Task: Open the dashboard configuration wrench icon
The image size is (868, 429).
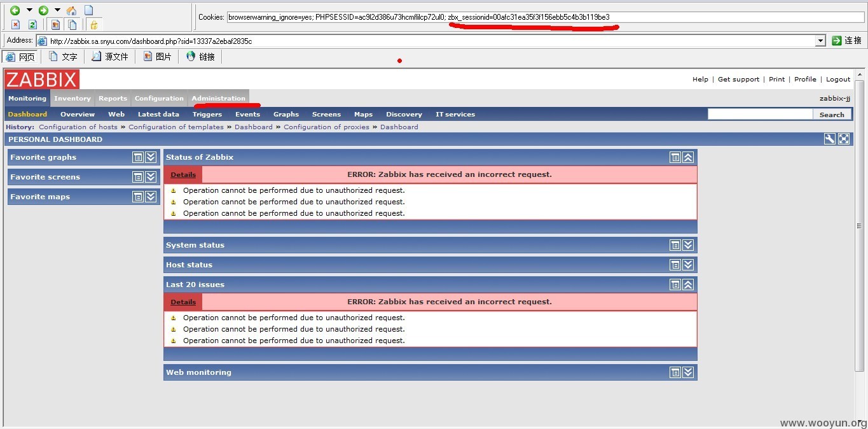Action: 830,139
